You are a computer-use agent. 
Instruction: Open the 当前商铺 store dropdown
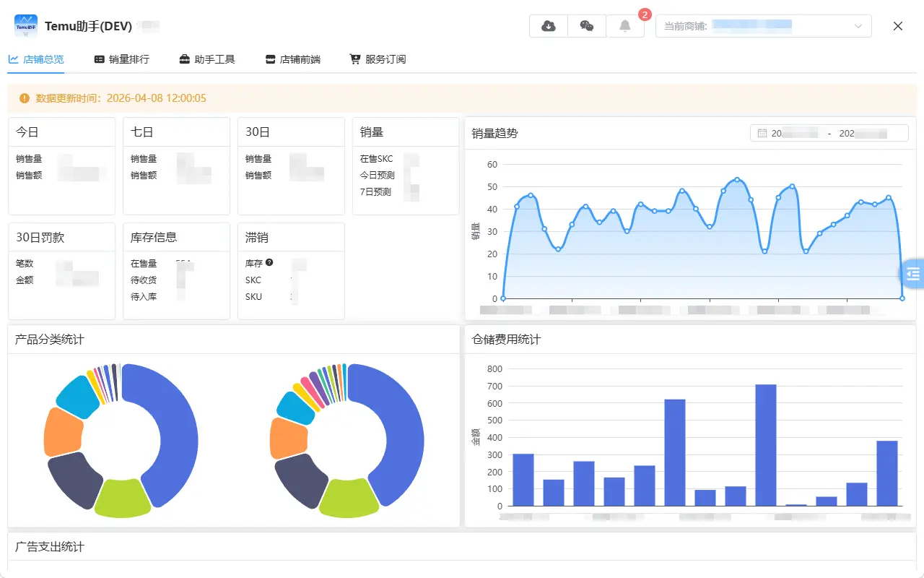tap(763, 26)
